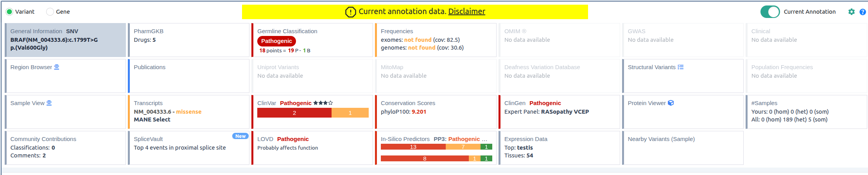Expand the Nearby Variants (Sample) card
The image size is (868, 175).
coord(683,148)
